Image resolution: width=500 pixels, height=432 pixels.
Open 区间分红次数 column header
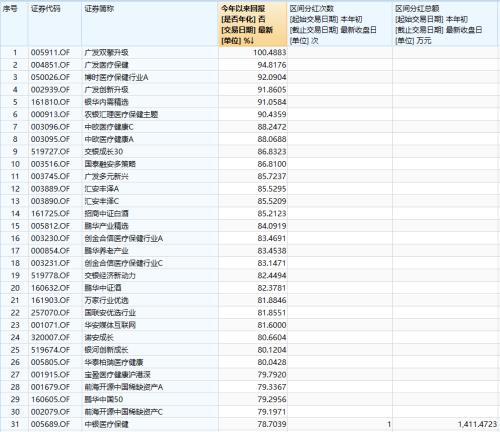point(340,24)
